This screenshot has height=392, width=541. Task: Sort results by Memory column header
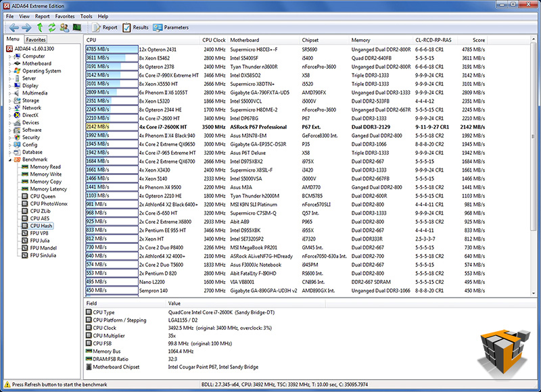(381, 40)
